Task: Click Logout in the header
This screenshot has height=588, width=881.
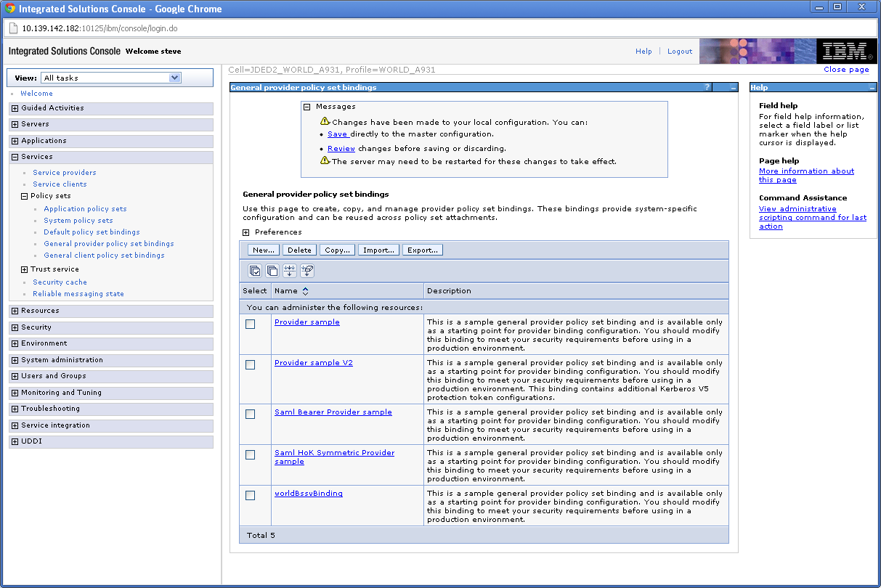Action: click(x=680, y=52)
